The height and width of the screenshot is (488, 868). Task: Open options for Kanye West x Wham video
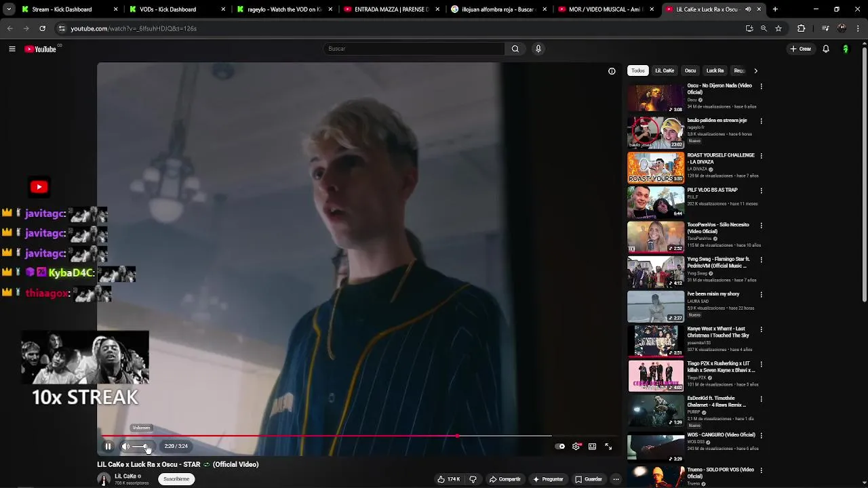tap(761, 329)
